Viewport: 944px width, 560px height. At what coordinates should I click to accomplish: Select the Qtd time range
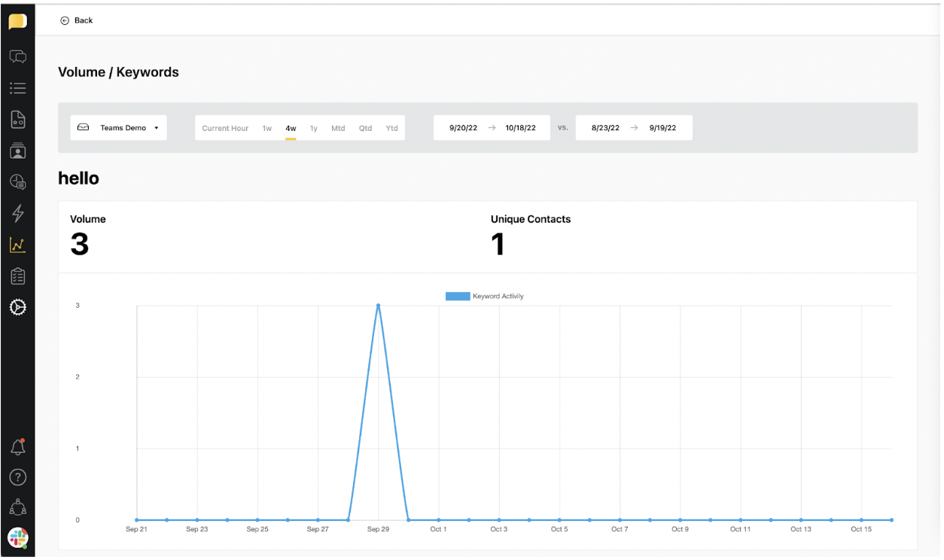click(365, 128)
